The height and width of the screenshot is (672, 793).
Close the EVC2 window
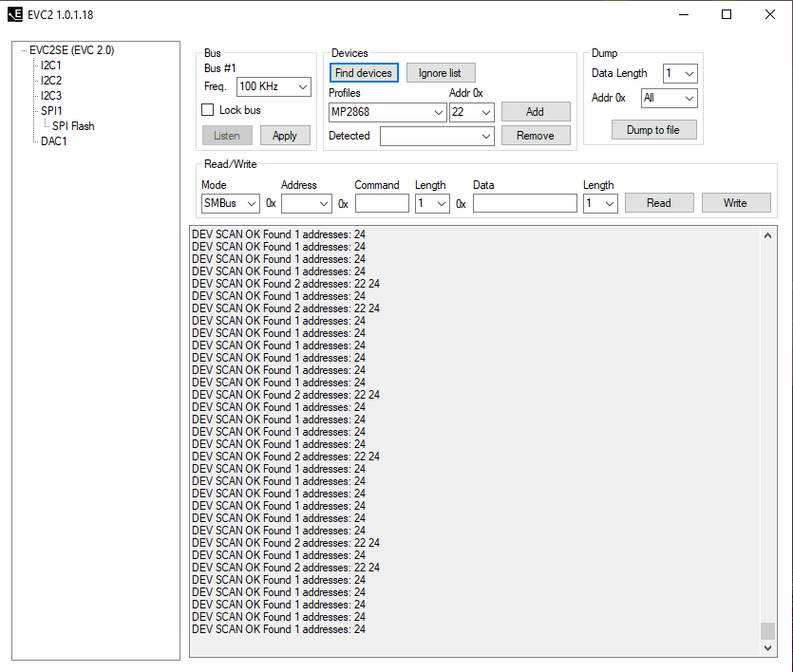click(x=770, y=14)
